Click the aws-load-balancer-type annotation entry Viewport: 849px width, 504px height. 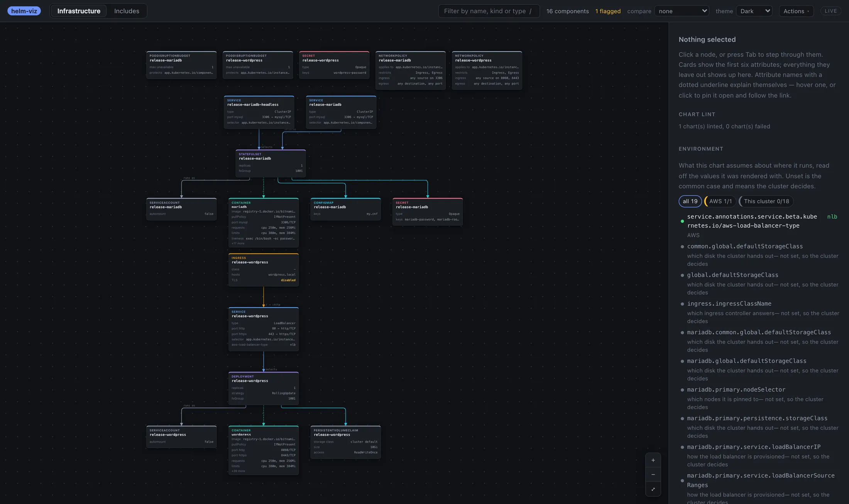pos(759,225)
